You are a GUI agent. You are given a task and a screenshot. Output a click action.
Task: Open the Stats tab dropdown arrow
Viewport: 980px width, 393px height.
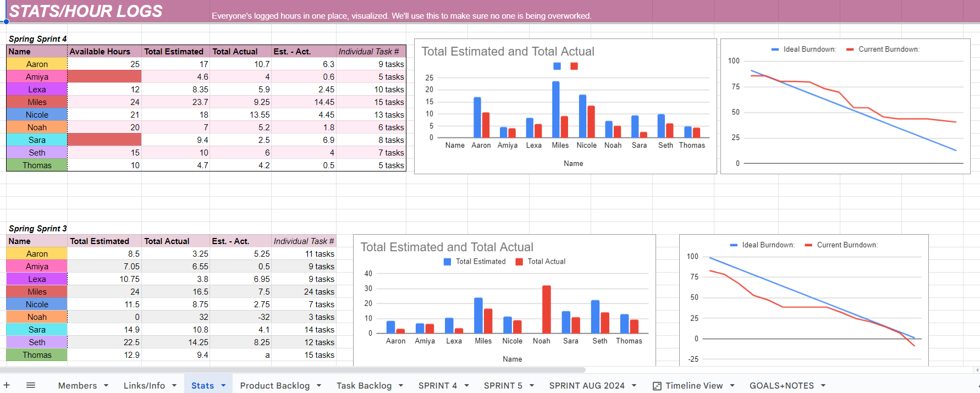click(223, 386)
